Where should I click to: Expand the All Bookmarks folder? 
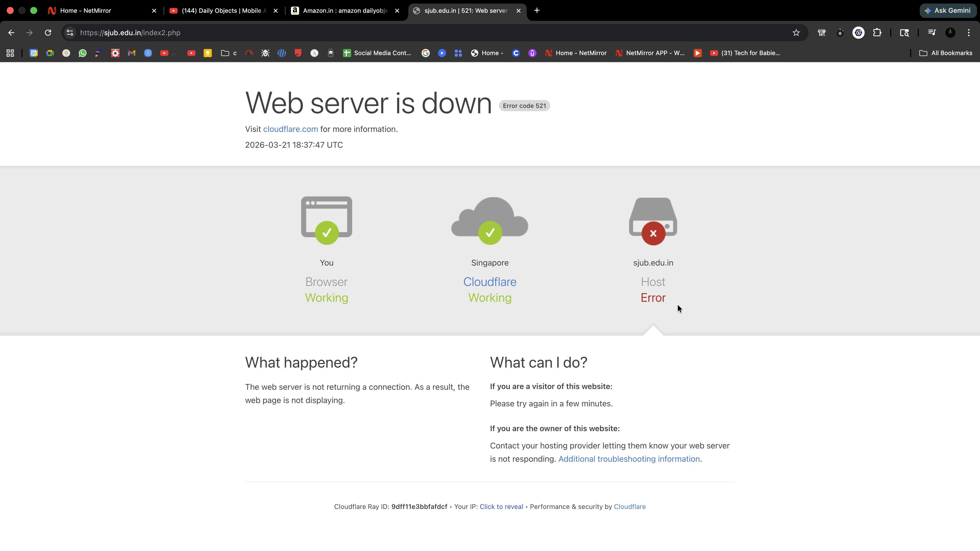point(946,53)
